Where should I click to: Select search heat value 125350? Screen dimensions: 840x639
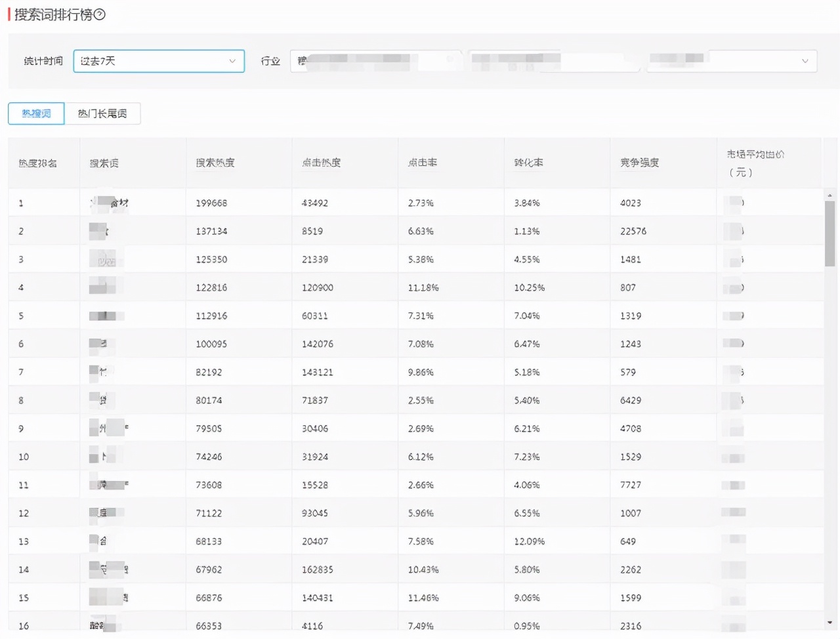pyautogui.click(x=211, y=260)
